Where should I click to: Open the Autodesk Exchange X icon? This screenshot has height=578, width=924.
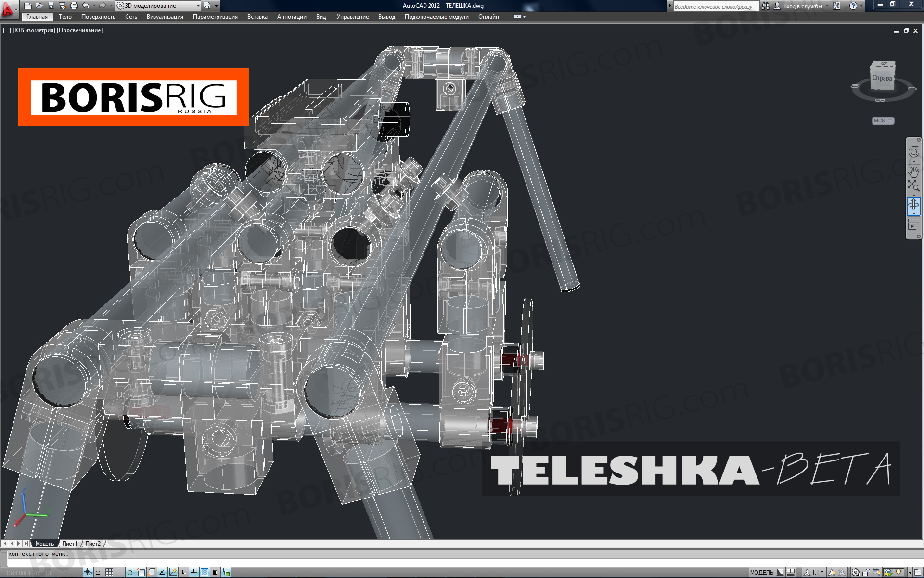[x=836, y=6]
